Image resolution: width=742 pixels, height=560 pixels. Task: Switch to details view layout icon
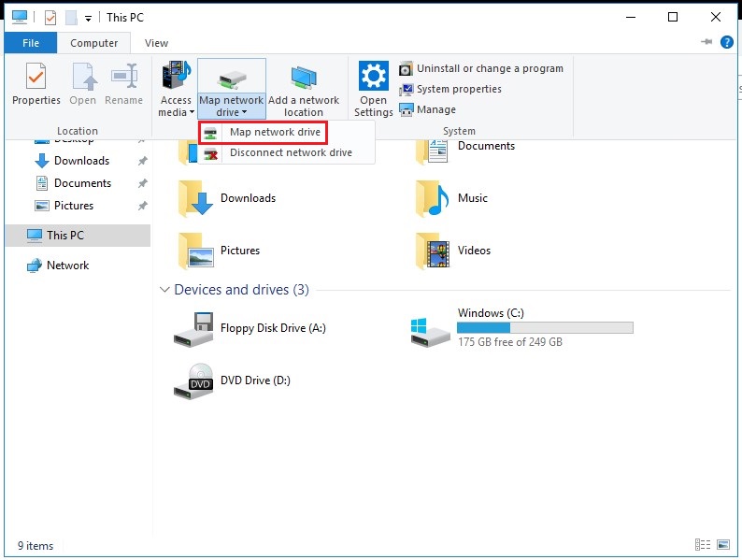pos(702,545)
